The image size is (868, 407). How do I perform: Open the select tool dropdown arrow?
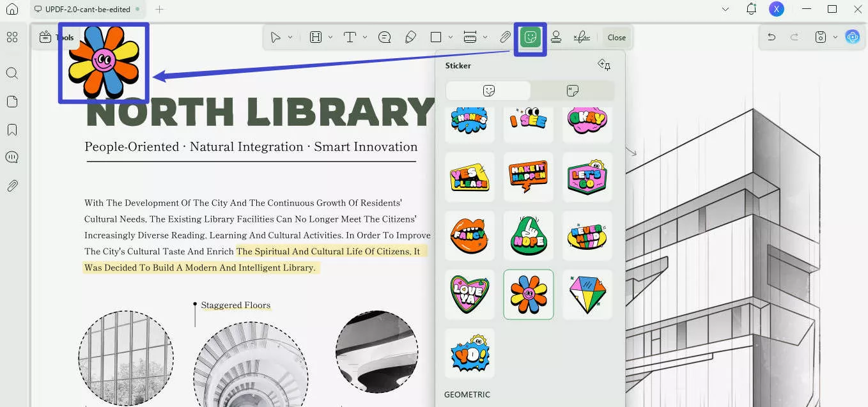tap(290, 37)
